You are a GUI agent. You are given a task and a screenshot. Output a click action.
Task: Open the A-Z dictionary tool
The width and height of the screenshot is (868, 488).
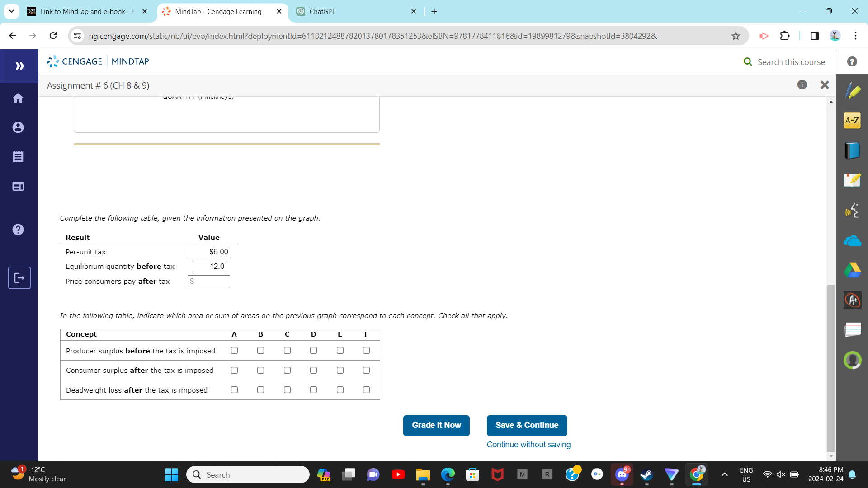click(x=852, y=120)
